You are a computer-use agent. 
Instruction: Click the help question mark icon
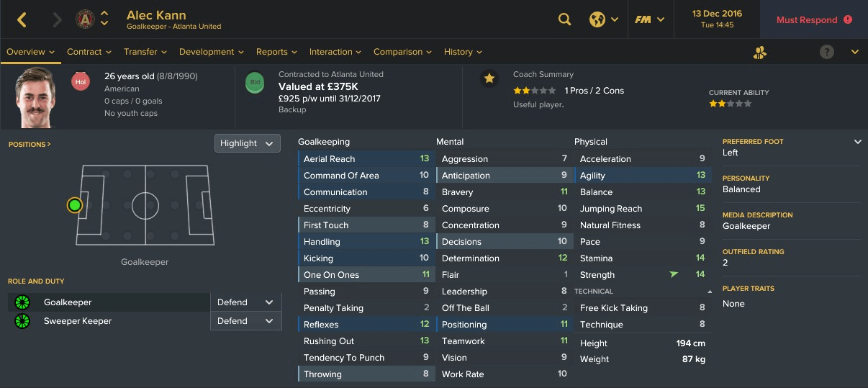[827, 52]
